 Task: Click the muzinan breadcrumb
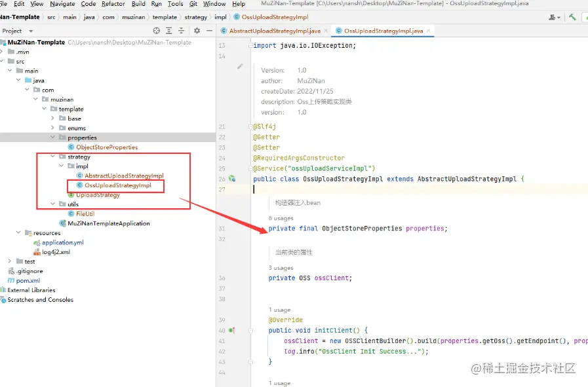pos(134,17)
